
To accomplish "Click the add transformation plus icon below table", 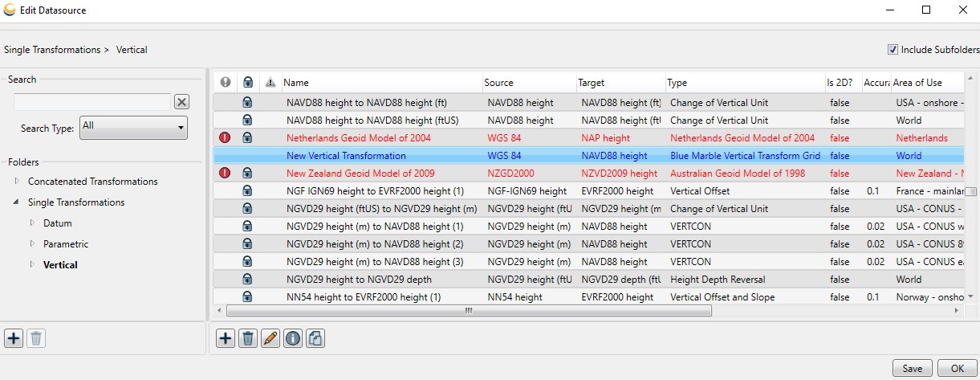I will coord(226,338).
